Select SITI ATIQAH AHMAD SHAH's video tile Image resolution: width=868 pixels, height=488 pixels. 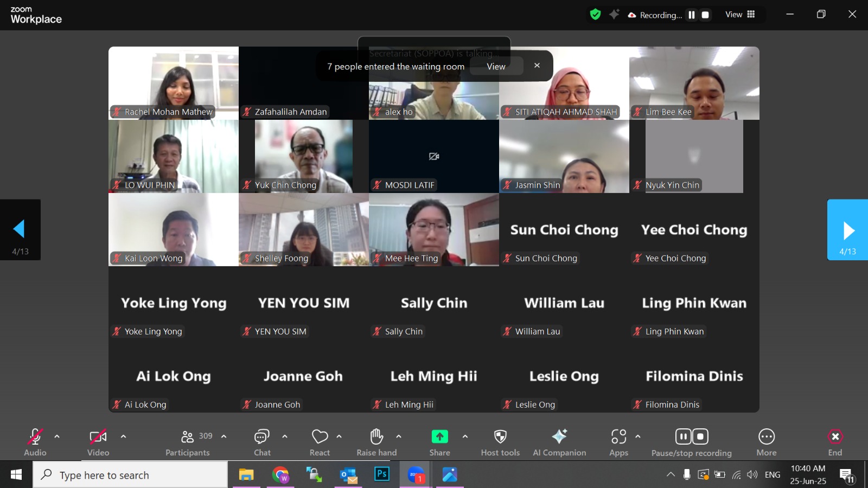click(x=564, y=83)
